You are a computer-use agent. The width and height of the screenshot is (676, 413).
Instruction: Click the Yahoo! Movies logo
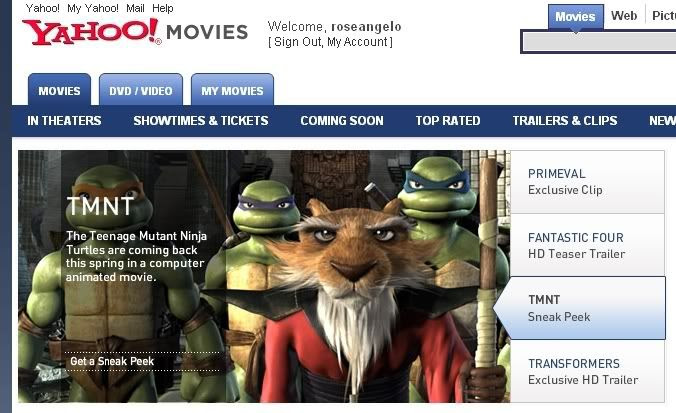pyautogui.click(x=135, y=32)
